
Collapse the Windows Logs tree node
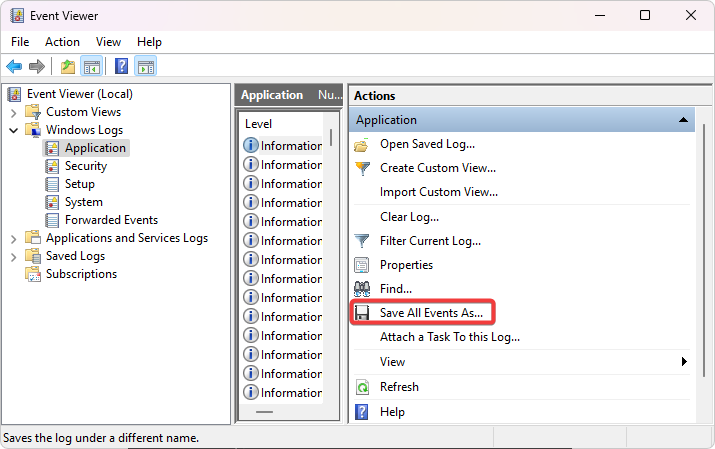point(13,130)
